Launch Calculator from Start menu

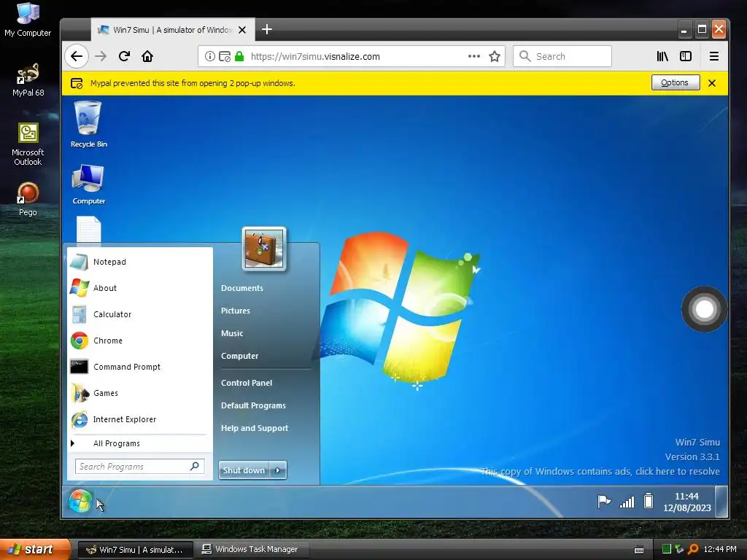pyautogui.click(x=140, y=314)
